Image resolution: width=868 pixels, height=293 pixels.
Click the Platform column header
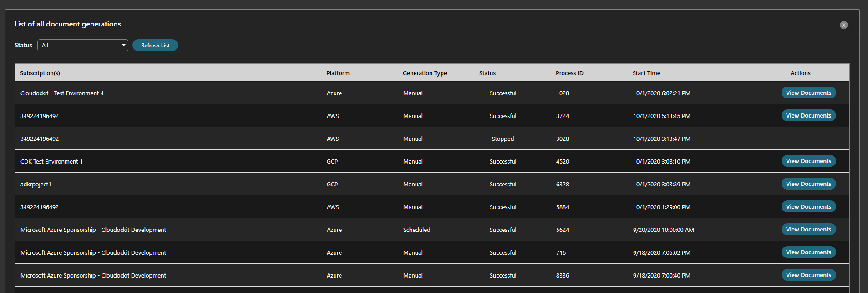click(338, 73)
